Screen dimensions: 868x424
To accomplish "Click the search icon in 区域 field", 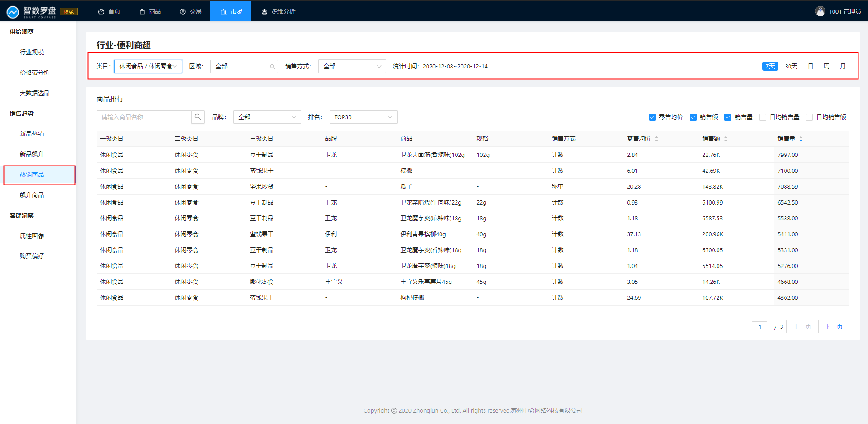I will [272, 67].
